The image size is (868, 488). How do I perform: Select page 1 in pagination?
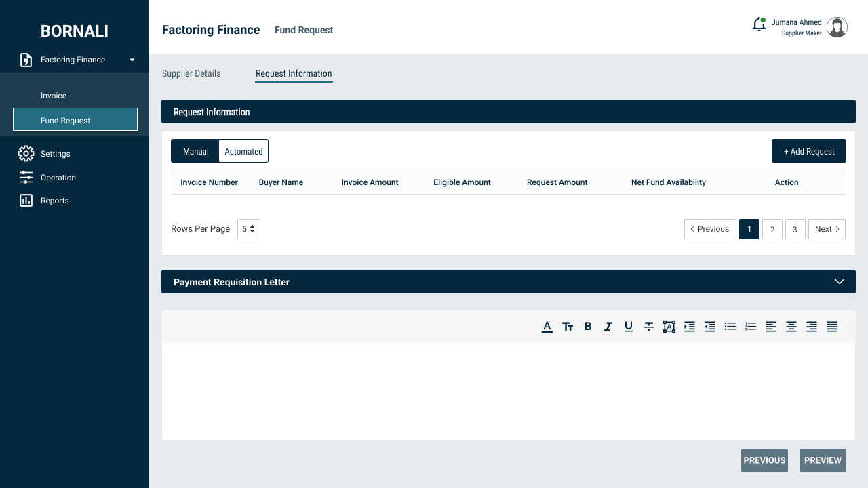[x=749, y=229]
